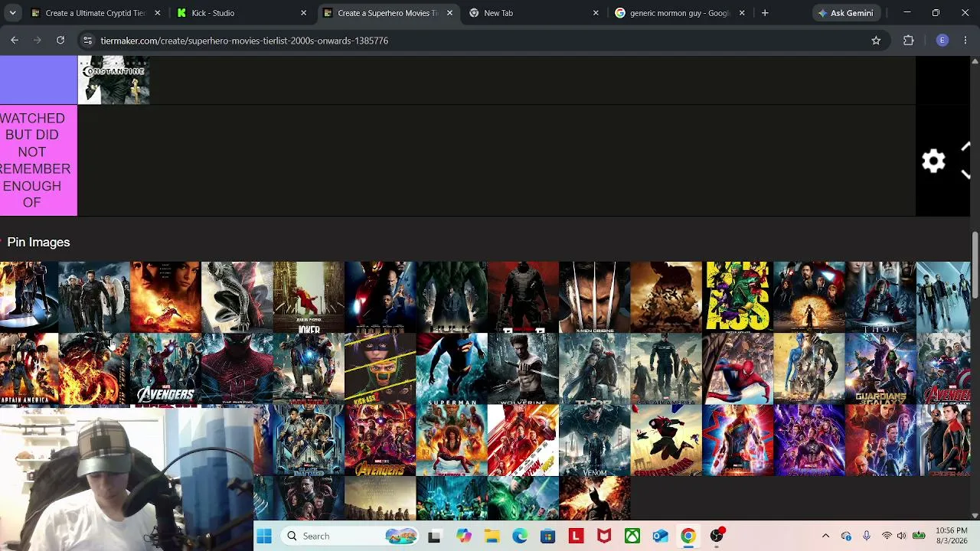Open Outlook from taskbar
This screenshot has height=551, width=980.
point(661,536)
